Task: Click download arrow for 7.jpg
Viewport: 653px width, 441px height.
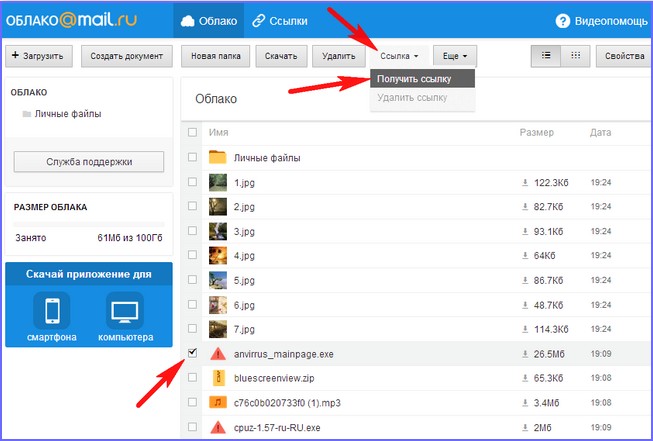Action: [525, 329]
